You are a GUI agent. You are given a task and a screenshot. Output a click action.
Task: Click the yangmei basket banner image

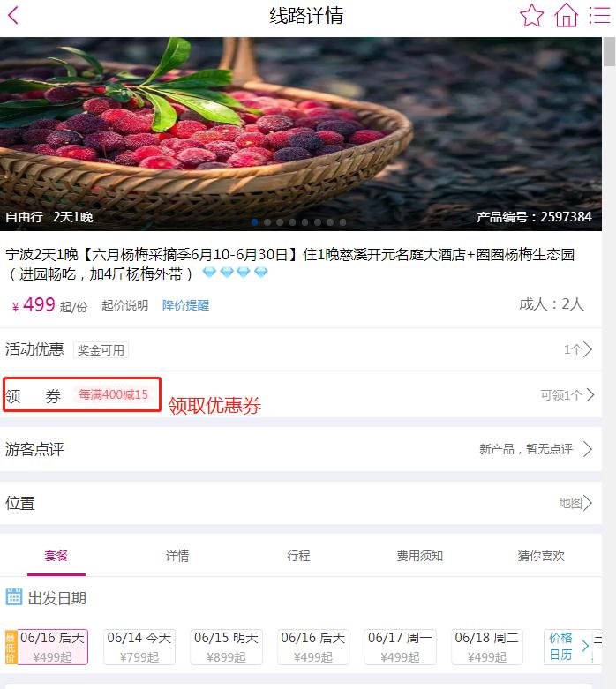point(301,134)
